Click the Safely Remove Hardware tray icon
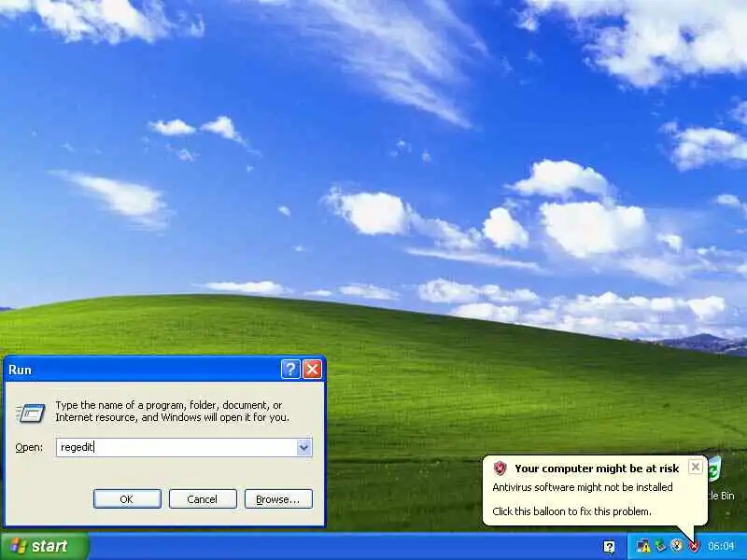The width and height of the screenshot is (747, 560). pos(660,546)
